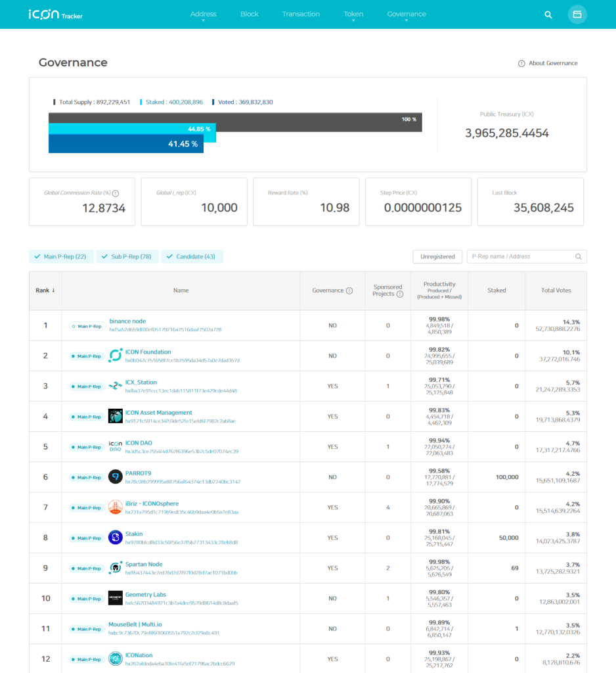The image size is (616, 673).
Task: Click Geometry Labs logo icon
Action: click(x=116, y=598)
